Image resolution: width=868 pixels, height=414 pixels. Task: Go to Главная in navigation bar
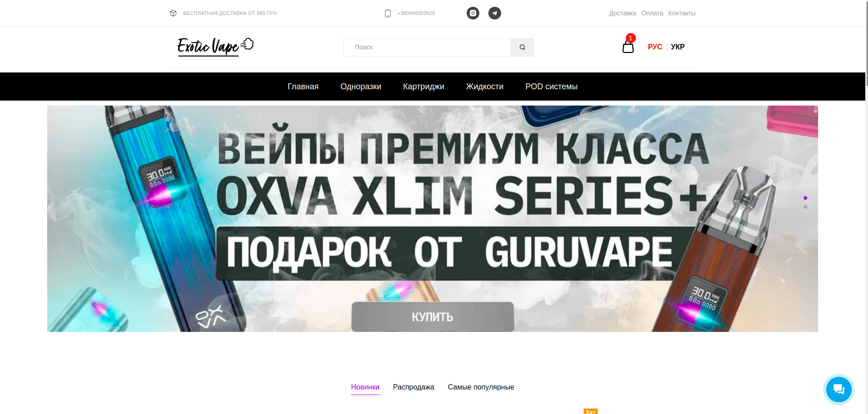pyautogui.click(x=303, y=87)
